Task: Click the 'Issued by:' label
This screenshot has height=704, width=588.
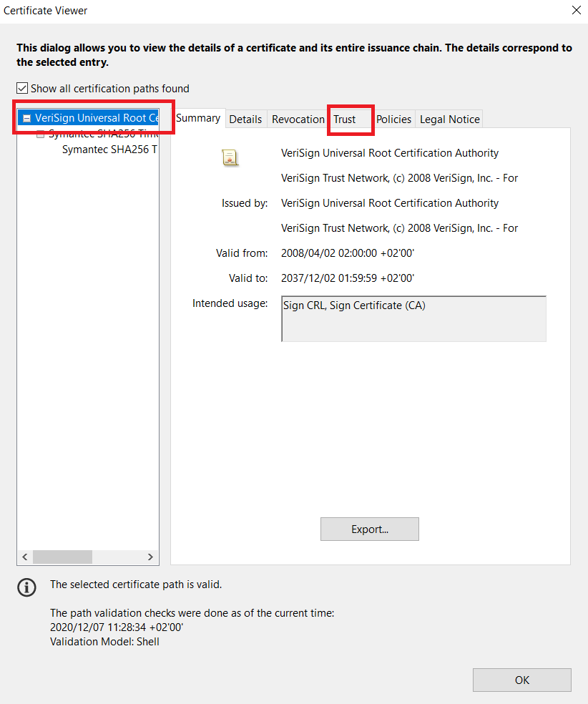Action: point(245,203)
